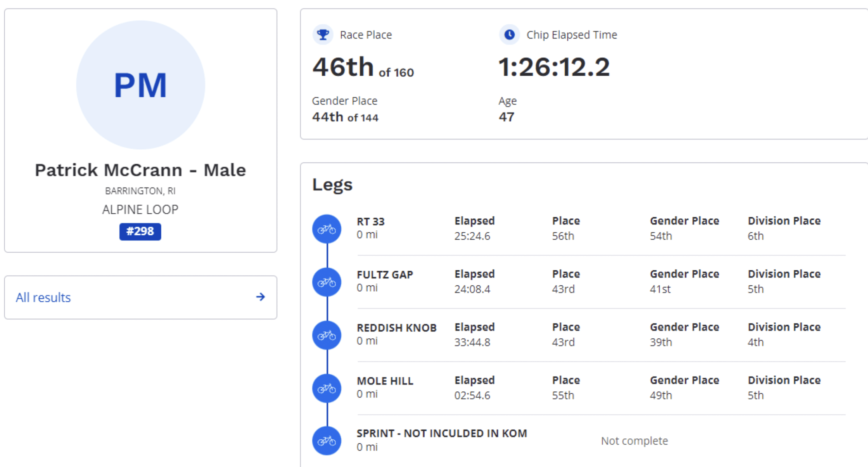The image size is (868, 467).
Task: Click the bike icon for RT 33 leg
Action: tap(327, 229)
